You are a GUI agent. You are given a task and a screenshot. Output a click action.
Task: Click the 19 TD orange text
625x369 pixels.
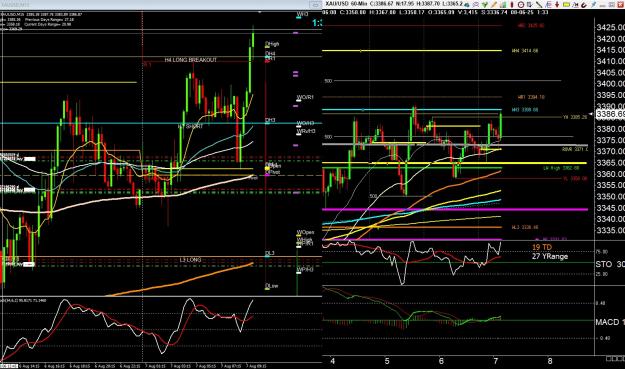[542, 247]
